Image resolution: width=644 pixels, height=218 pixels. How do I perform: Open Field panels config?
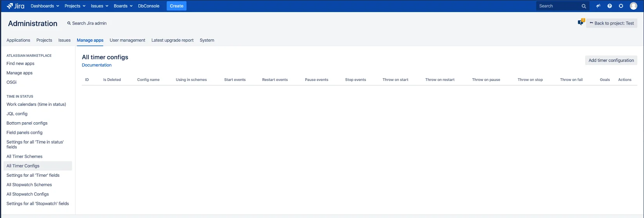pos(25,132)
